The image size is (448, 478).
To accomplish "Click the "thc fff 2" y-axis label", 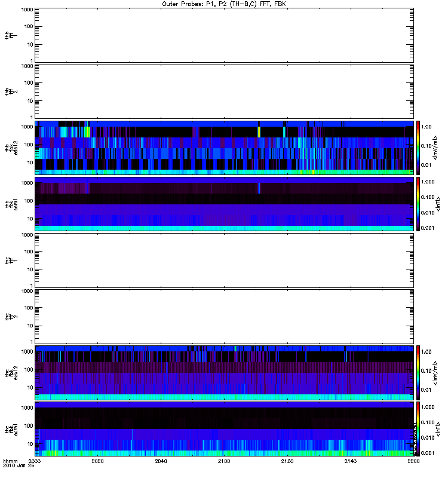I will click(x=11, y=317).
